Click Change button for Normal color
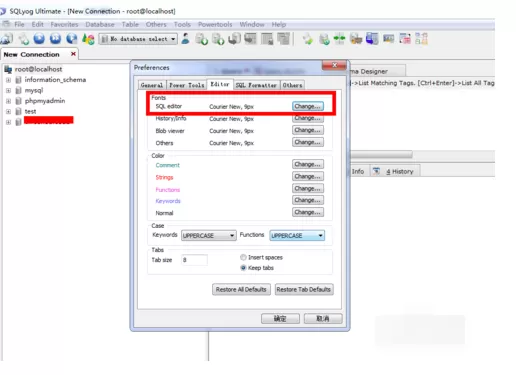Image resolution: width=516 pixels, height=375 pixels. pos(308,212)
